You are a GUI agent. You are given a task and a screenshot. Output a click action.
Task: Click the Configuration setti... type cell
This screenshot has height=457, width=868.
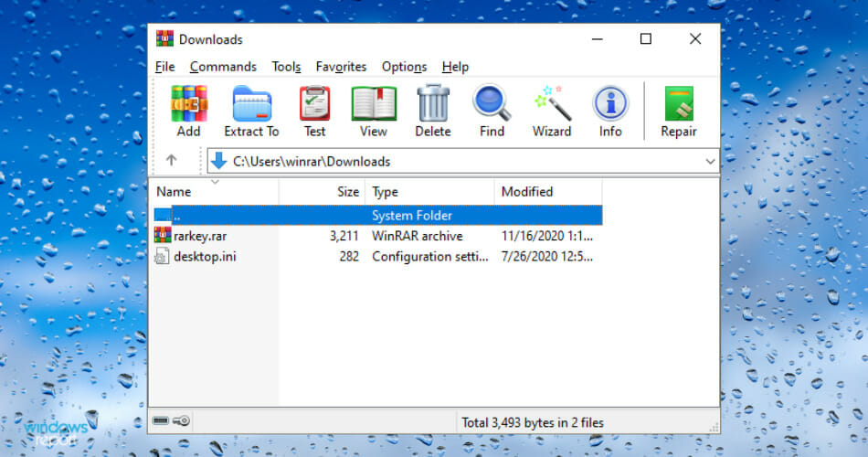[x=430, y=257]
